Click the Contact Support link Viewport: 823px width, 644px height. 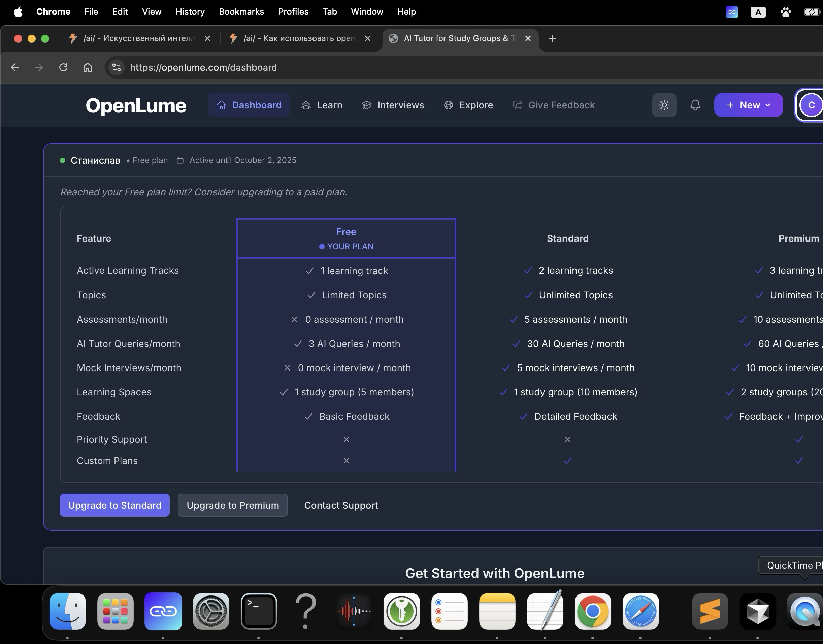pos(341,505)
